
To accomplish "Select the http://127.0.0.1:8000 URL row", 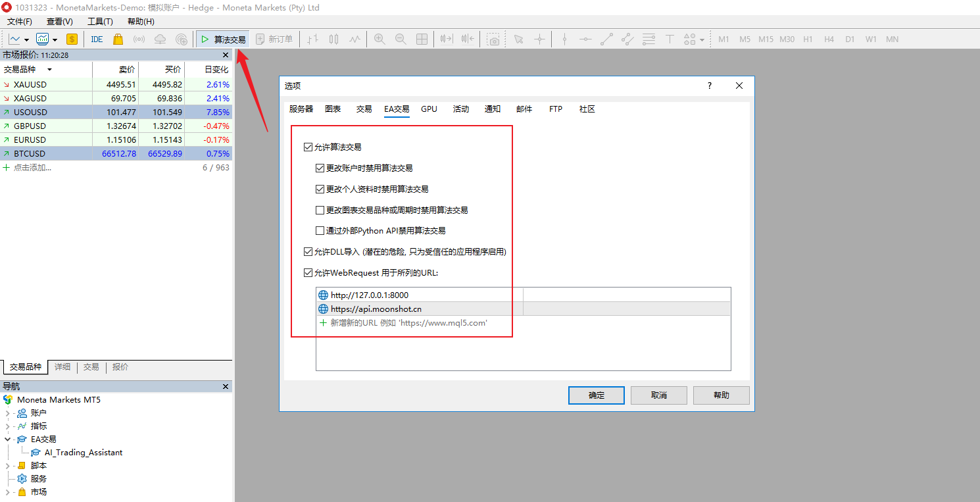I will (523, 295).
